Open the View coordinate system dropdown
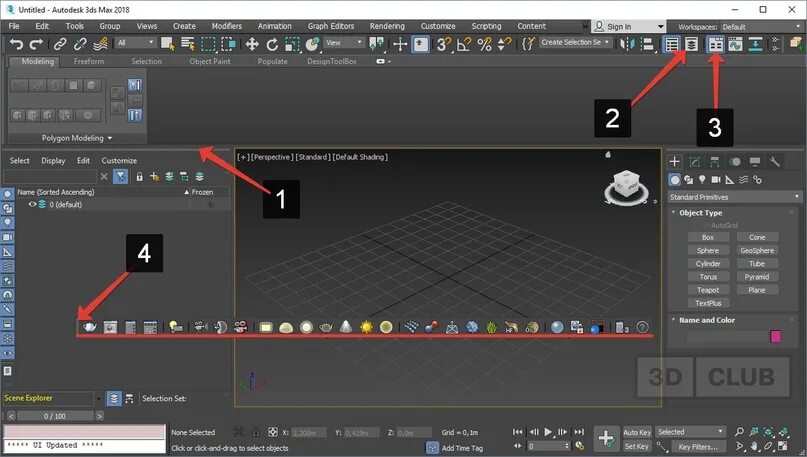807x457 pixels. [344, 43]
